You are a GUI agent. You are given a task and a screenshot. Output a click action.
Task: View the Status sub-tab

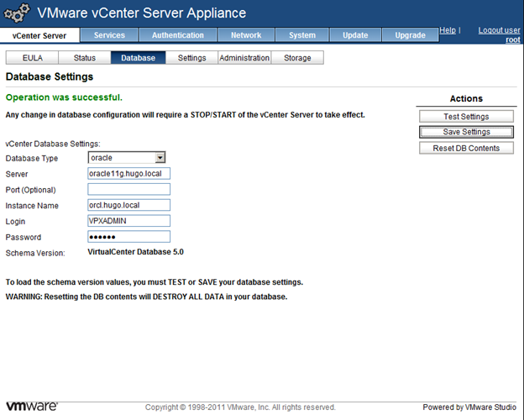(x=85, y=58)
